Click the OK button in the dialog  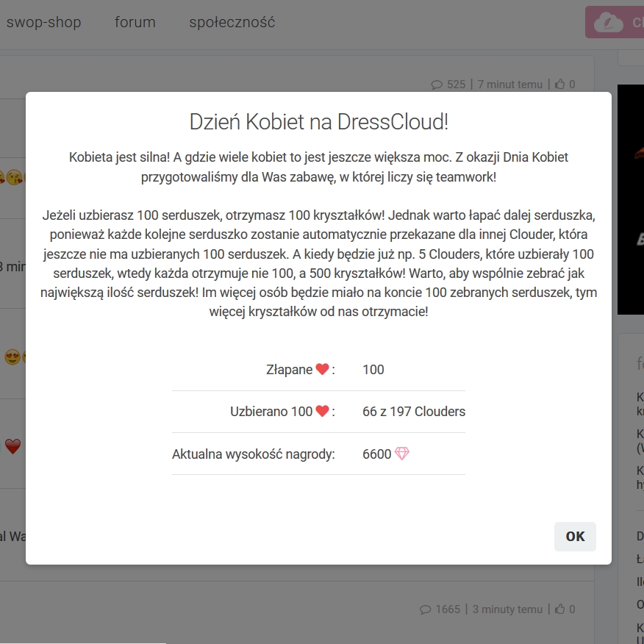575,536
